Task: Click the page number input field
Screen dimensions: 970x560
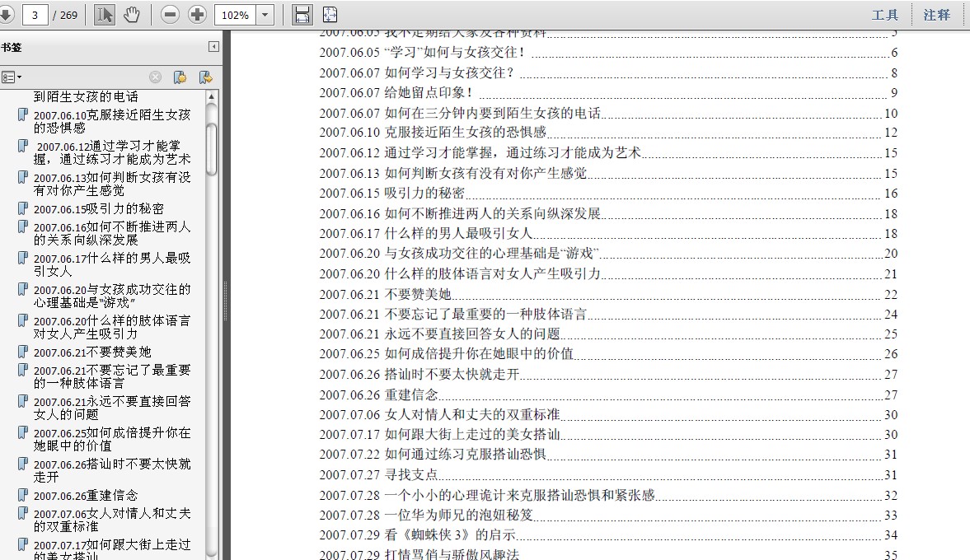Action: click(x=35, y=15)
